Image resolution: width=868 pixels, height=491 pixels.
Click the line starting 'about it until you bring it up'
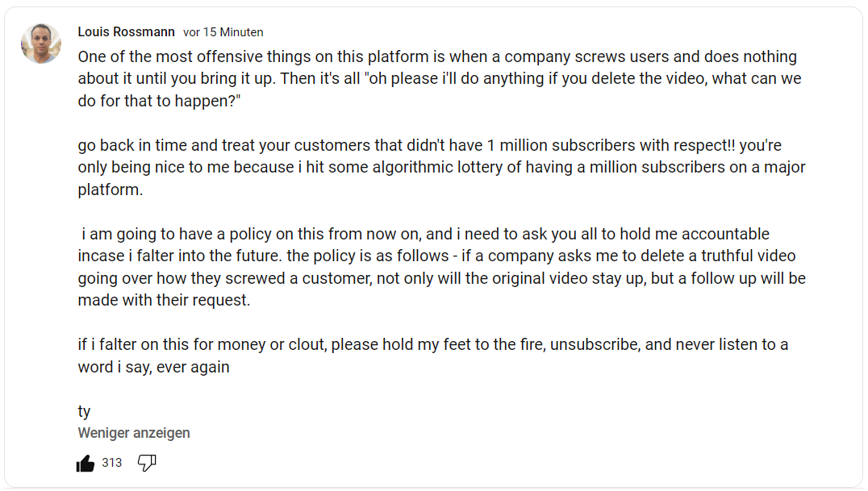pyautogui.click(x=439, y=79)
